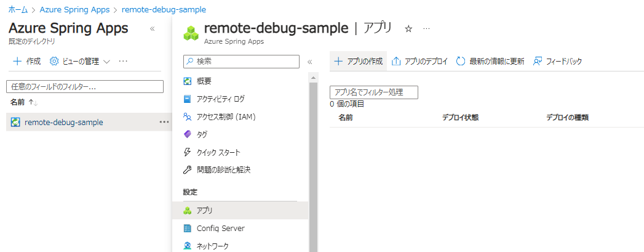Screen dimensions: 644x252
Task: Open context menu ellipsis for remote-debug-sample row
Action: click(164, 122)
